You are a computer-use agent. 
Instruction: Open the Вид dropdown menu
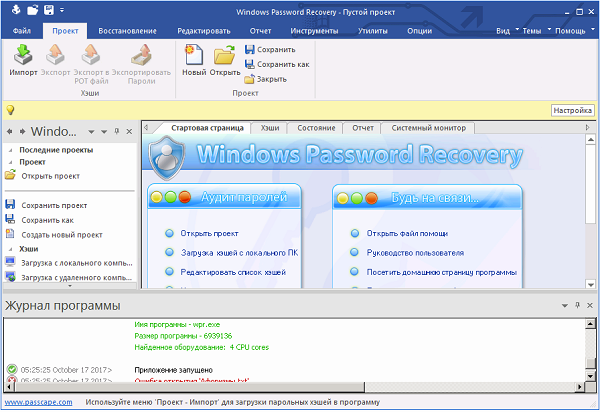[x=507, y=31]
